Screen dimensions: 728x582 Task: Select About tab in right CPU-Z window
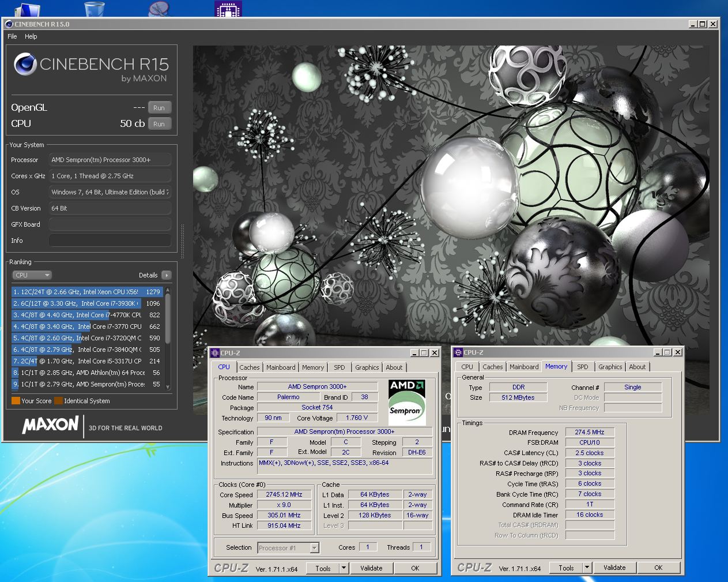(638, 367)
